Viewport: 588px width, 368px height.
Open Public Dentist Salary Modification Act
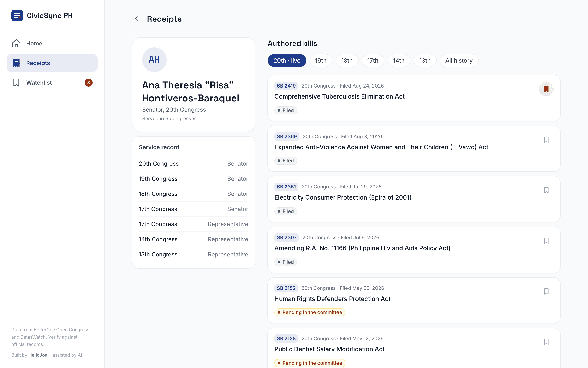tap(330, 349)
